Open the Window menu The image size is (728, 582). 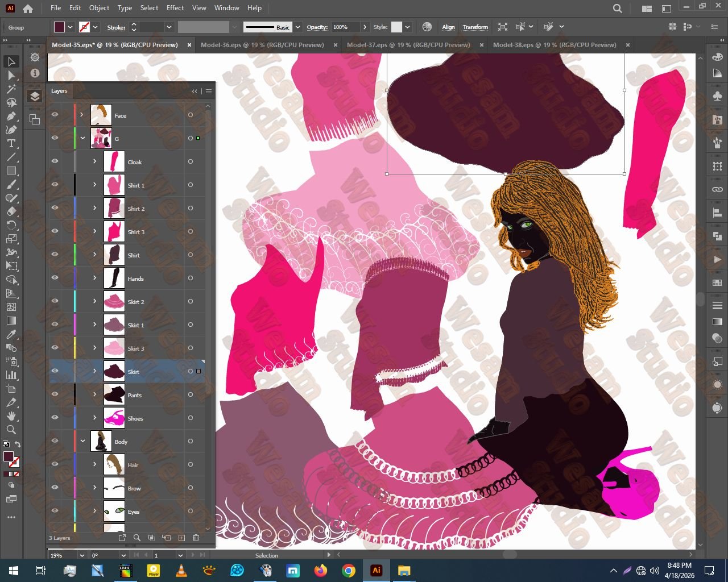[227, 8]
